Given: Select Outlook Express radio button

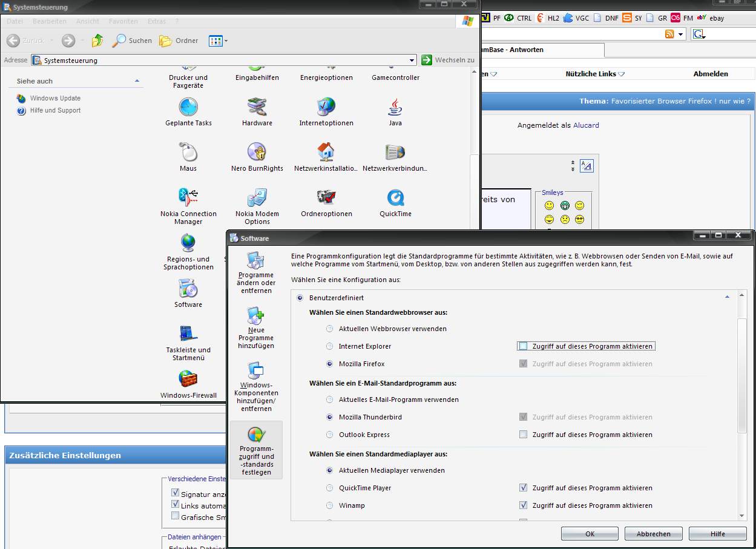Looking at the screenshot, I should 330,435.
